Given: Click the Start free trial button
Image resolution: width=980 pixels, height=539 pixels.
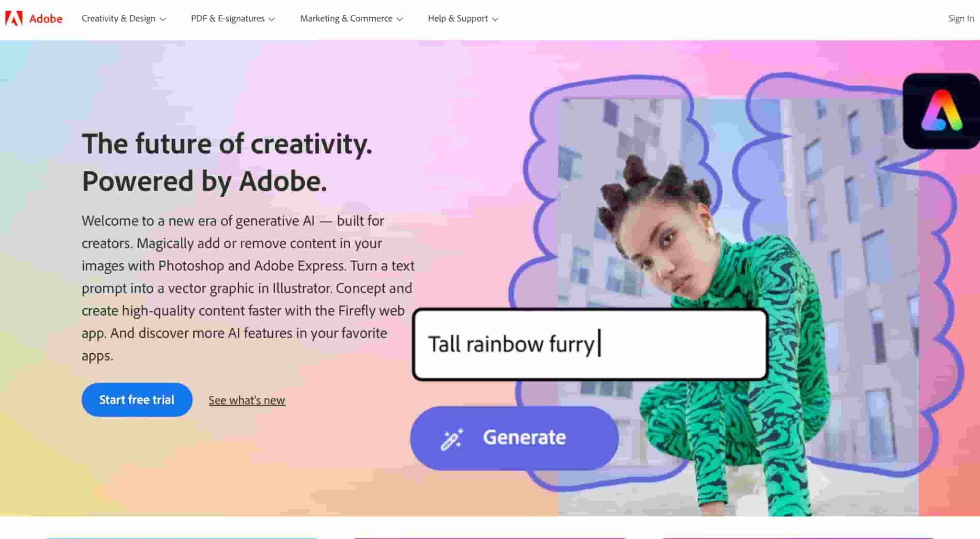Looking at the screenshot, I should click(x=136, y=399).
